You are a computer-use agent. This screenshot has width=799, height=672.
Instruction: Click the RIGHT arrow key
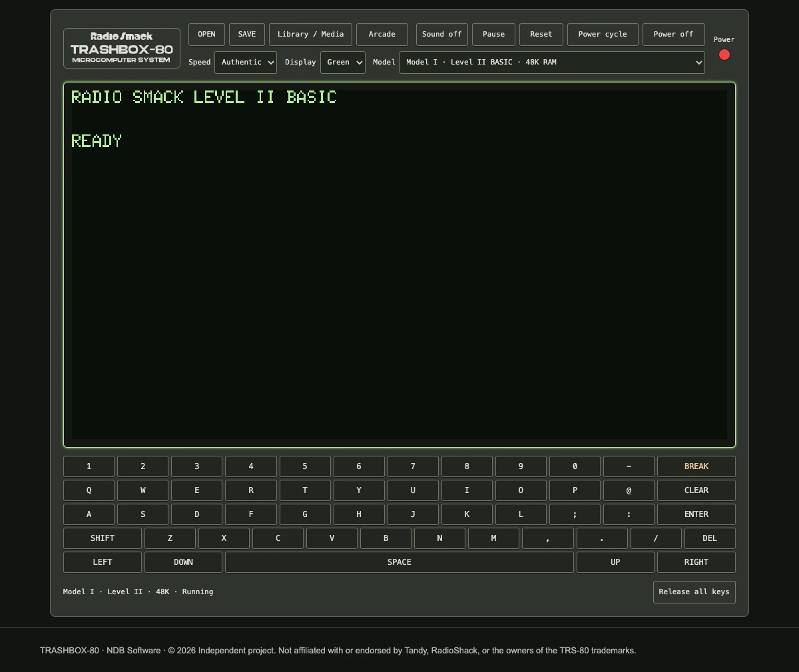(696, 562)
